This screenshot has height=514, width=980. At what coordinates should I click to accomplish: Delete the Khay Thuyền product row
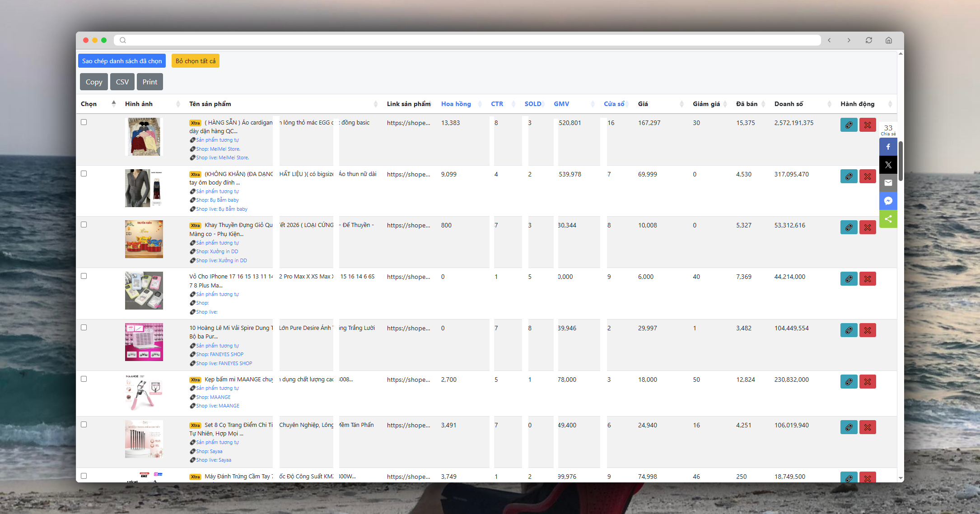(x=867, y=227)
